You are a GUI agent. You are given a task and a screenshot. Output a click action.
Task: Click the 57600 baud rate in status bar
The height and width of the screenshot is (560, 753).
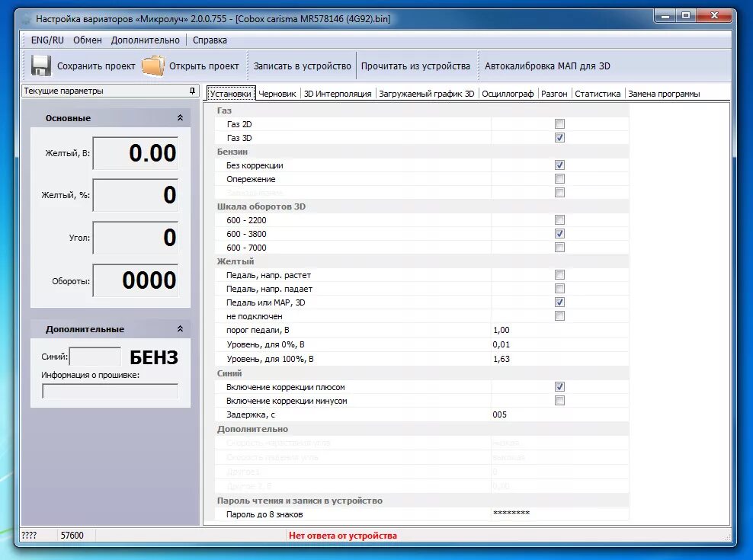click(72, 535)
